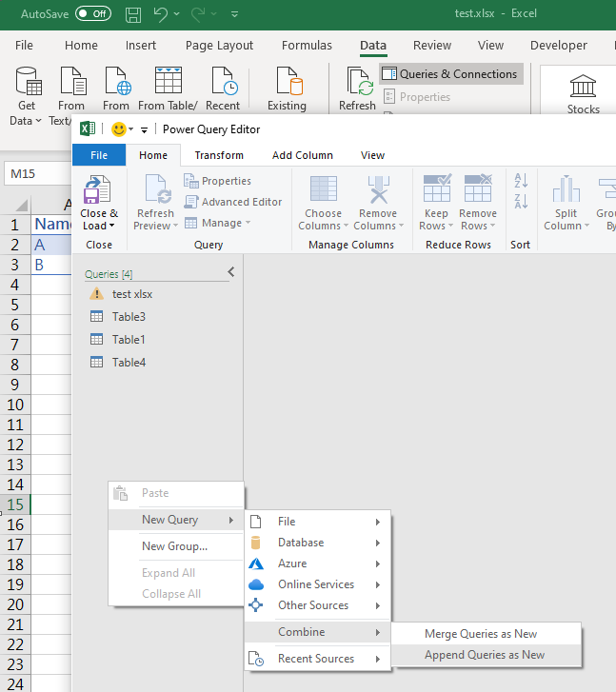The height and width of the screenshot is (692, 616).
Task: Click the From Text/CSV icon
Action: [x=73, y=81]
